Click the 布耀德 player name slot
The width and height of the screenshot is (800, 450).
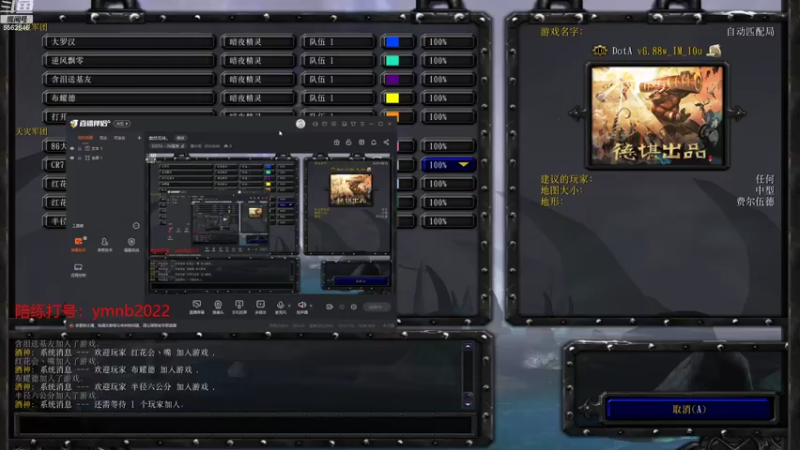coord(129,98)
